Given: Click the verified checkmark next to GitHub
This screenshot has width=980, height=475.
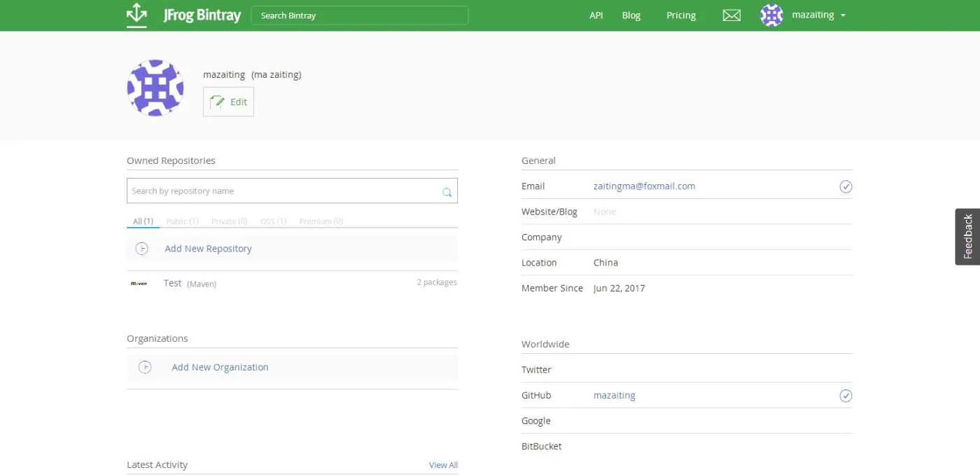Looking at the screenshot, I should (x=846, y=396).
